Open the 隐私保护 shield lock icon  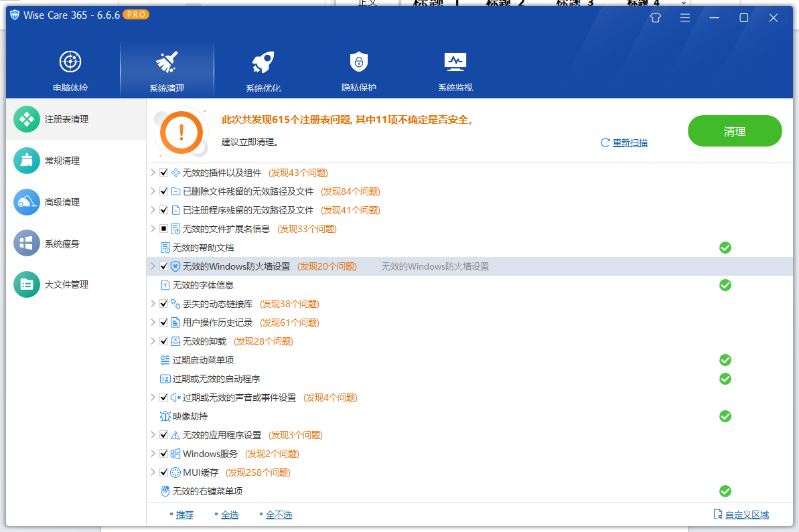coord(359,62)
